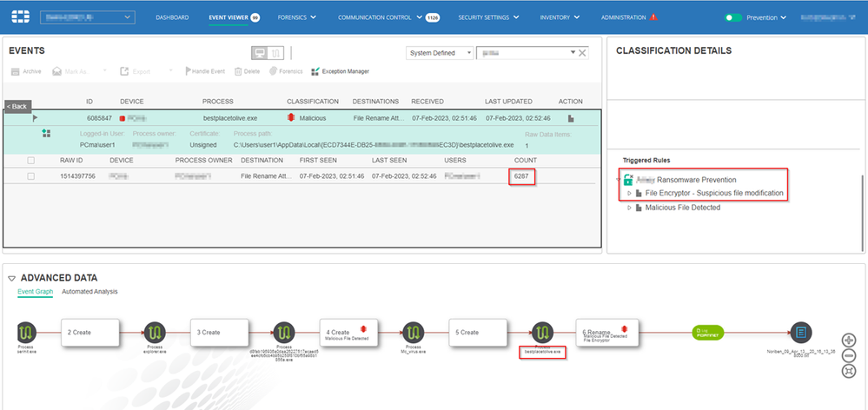
Task: Click the flag icon on event 6085847
Action: click(x=36, y=117)
